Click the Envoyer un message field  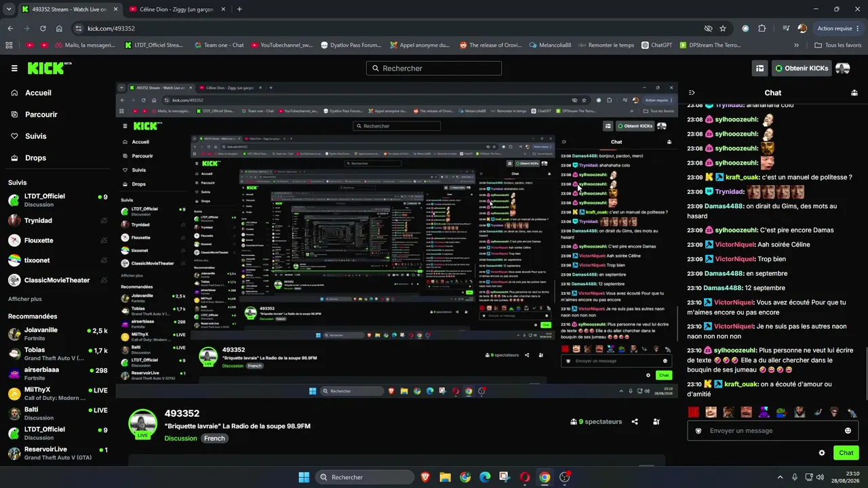[772, 431]
